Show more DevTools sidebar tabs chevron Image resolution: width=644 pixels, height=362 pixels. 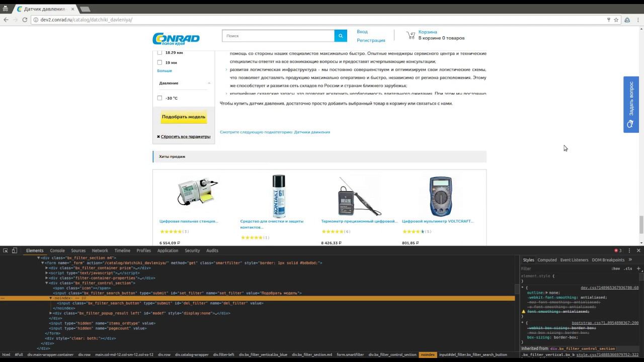tap(631, 260)
